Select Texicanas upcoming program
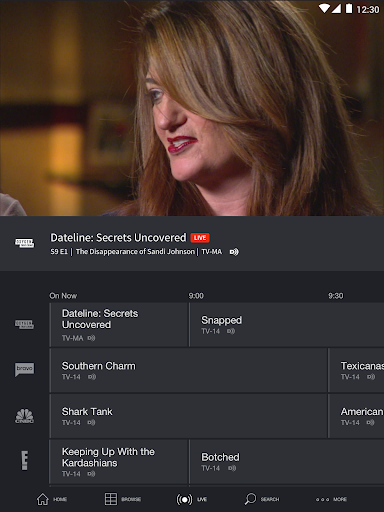This screenshot has height=512, width=384. (x=356, y=370)
